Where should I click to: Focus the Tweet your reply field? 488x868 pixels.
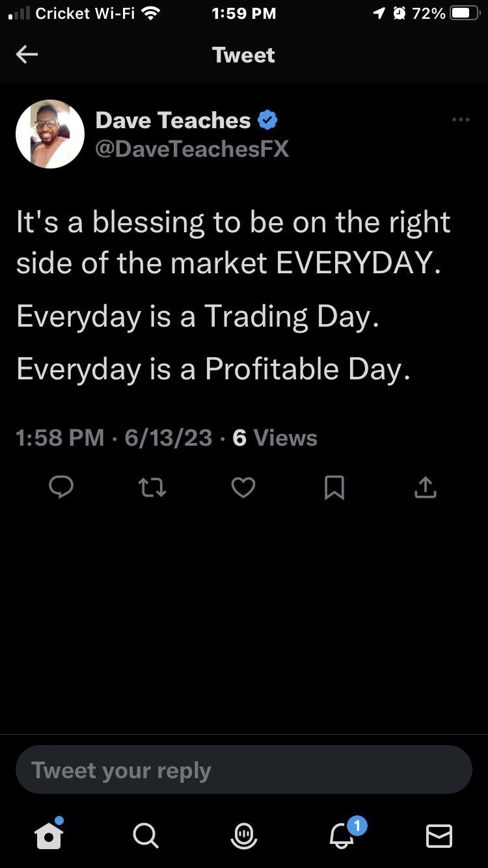click(244, 770)
